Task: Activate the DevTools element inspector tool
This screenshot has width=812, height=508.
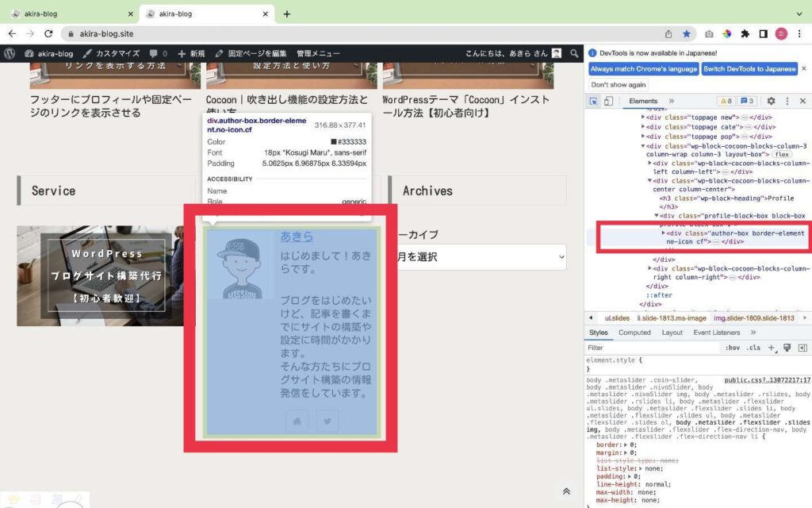Action: [x=593, y=101]
